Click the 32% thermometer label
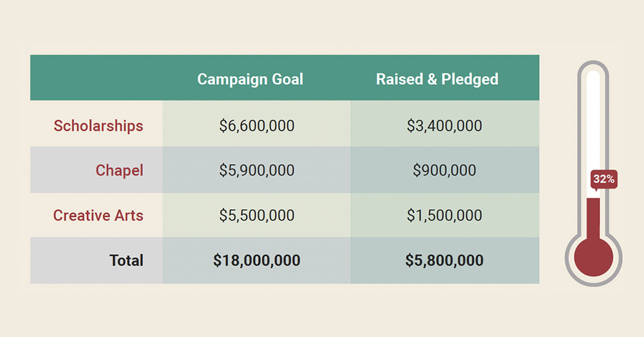The width and height of the screenshot is (644, 337). (x=604, y=179)
